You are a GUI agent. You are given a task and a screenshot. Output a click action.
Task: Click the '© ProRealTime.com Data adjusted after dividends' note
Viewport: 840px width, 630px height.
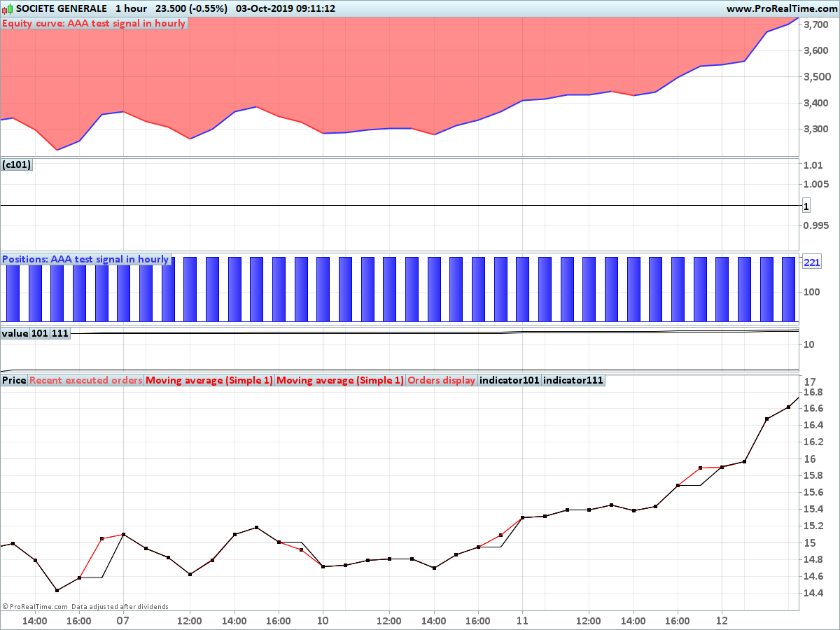click(x=85, y=607)
